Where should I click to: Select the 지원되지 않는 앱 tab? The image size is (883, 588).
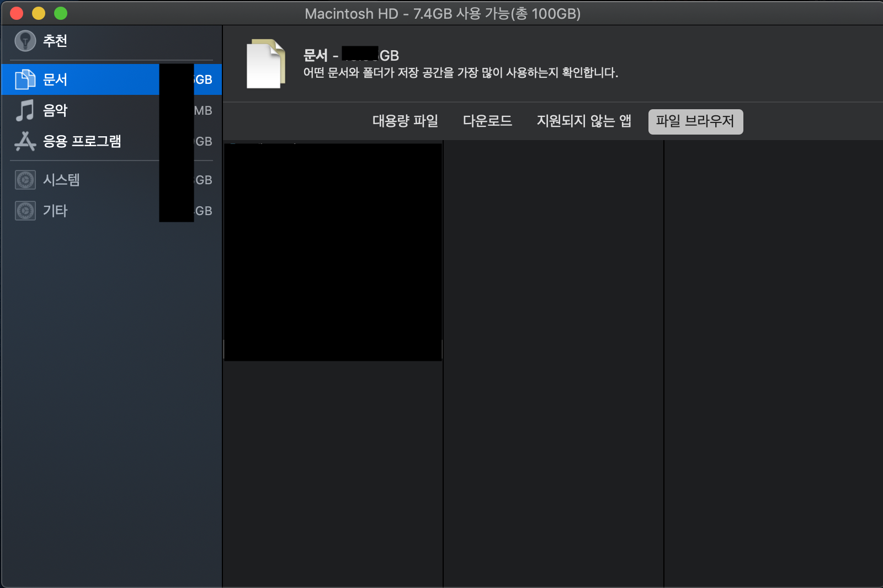pos(584,121)
